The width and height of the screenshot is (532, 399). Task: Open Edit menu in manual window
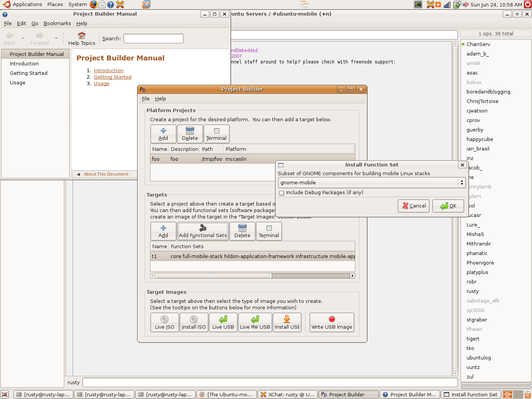(21, 23)
